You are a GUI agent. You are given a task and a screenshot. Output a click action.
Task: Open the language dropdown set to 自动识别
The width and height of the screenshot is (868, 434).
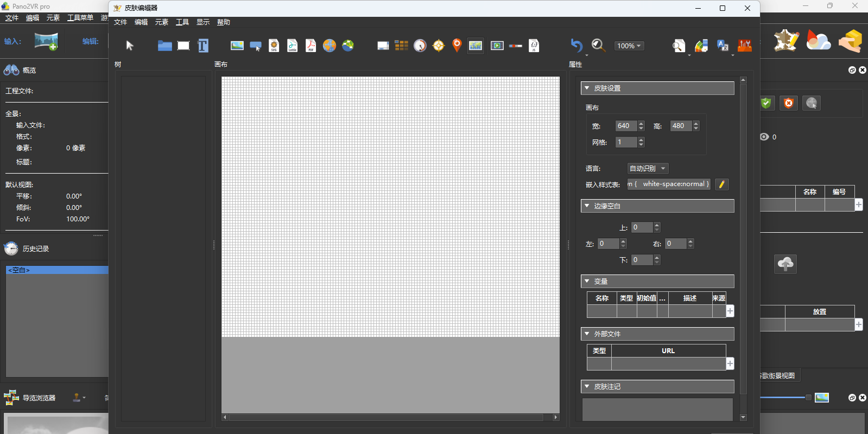[x=648, y=169]
